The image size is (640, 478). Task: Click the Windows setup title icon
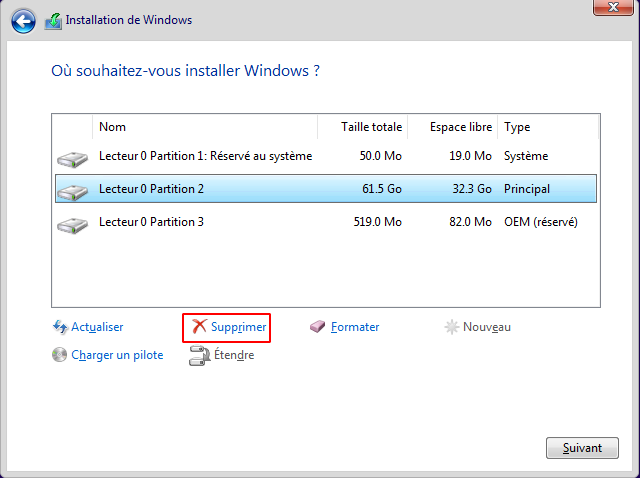[x=52, y=20]
